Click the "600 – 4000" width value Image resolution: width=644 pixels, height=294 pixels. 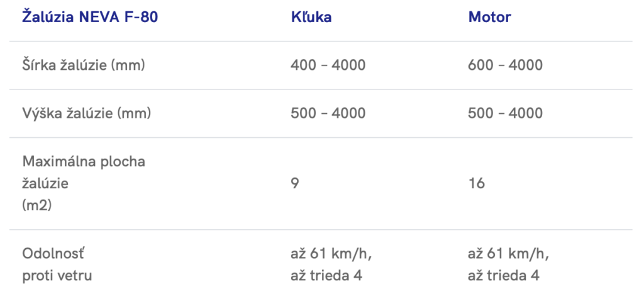pyautogui.click(x=505, y=65)
